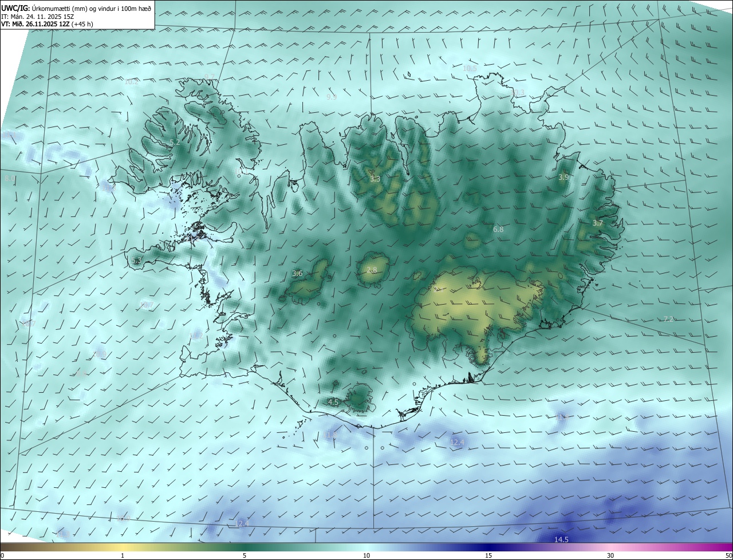Click the colorbar tick label 50

point(728,555)
